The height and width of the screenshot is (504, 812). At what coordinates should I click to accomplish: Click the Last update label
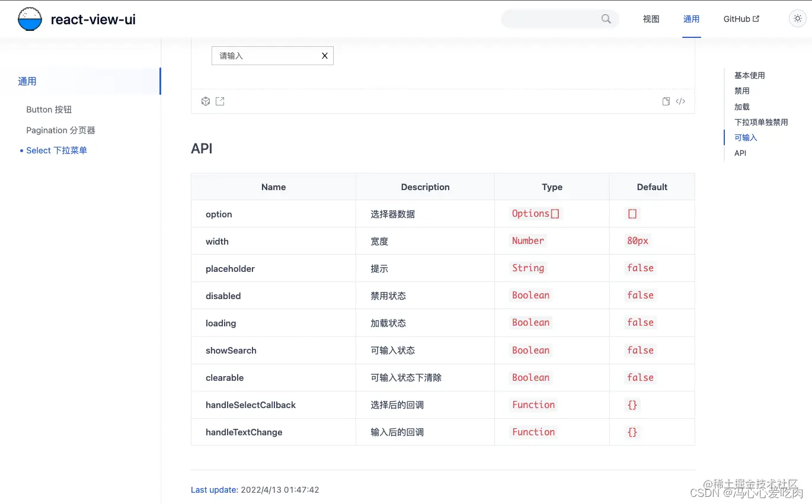[x=215, y=490]
